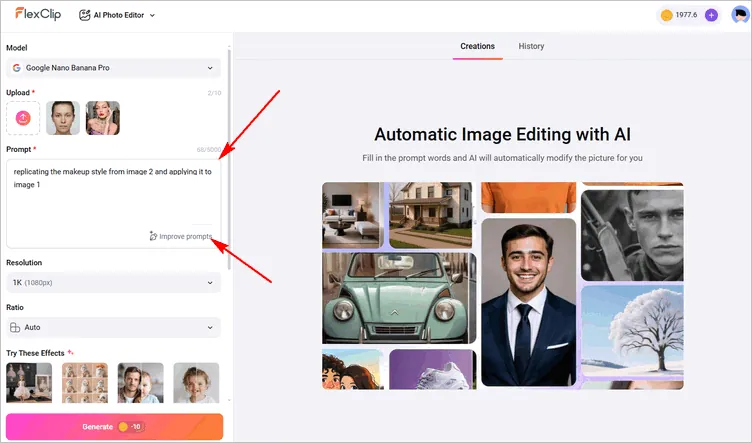The image size is (752, 443).
Task: Click the cartoon couple sample image
Action: [x=352, y=369]
